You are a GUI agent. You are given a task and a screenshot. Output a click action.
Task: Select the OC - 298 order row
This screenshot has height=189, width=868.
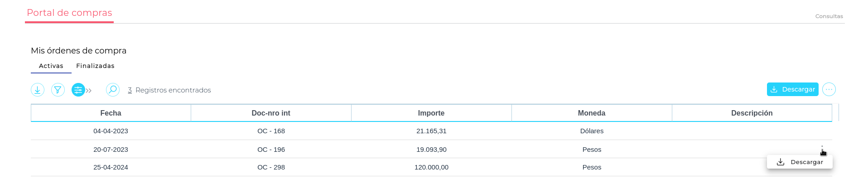271,167
